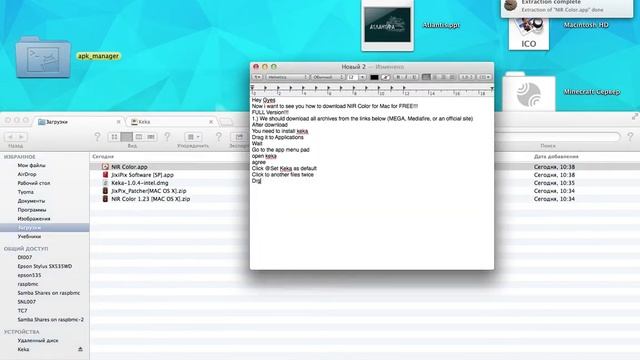Add a new Finder tab
Viewport: 640px width, 360px height.
tap(226, 122)
